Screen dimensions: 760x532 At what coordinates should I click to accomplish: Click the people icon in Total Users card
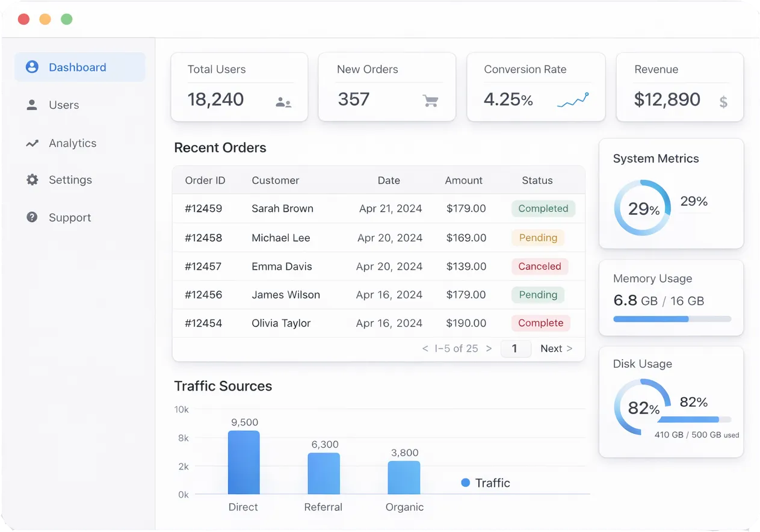283,102
